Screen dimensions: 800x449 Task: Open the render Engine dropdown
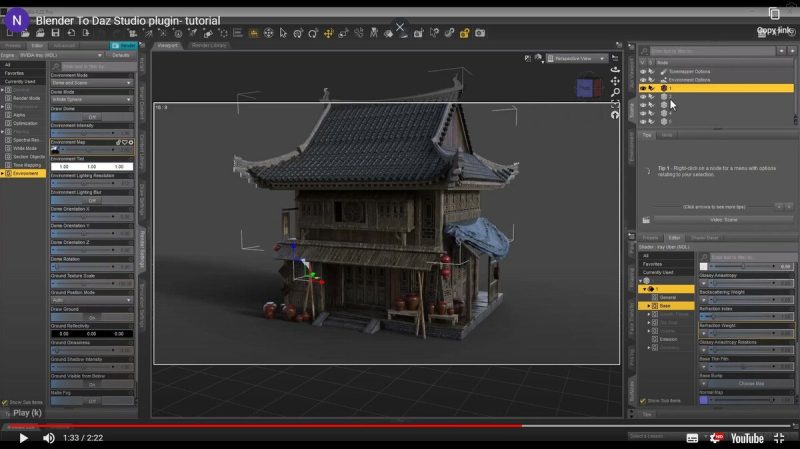click(60, 55)
